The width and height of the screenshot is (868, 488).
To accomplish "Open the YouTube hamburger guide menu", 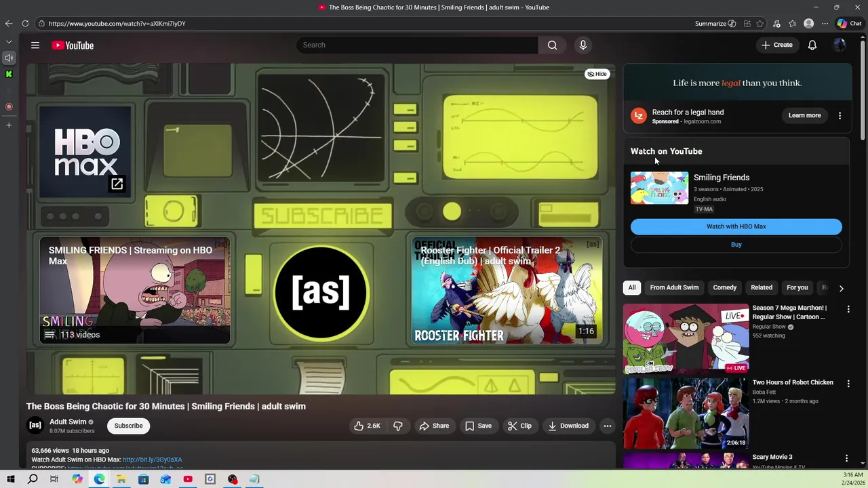I will pos(35,45).
